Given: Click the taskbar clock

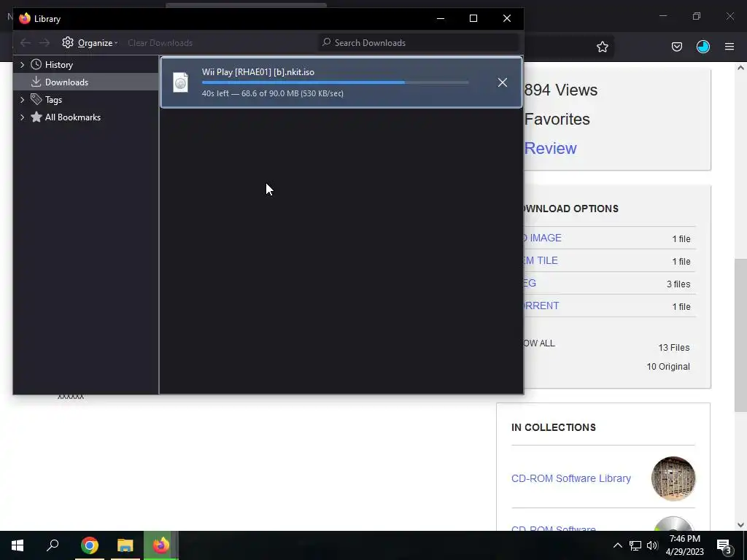Looking at the screenshot, I should (x=684, y=545).
